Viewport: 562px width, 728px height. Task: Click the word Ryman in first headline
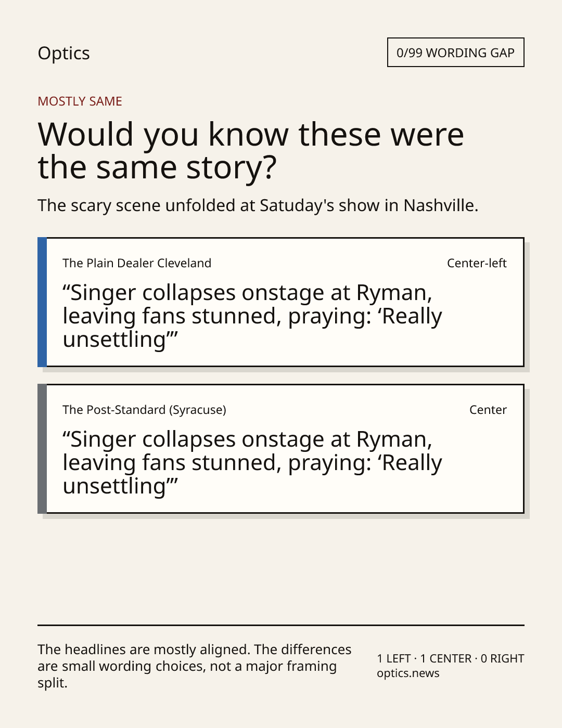(x=394, y=294)
